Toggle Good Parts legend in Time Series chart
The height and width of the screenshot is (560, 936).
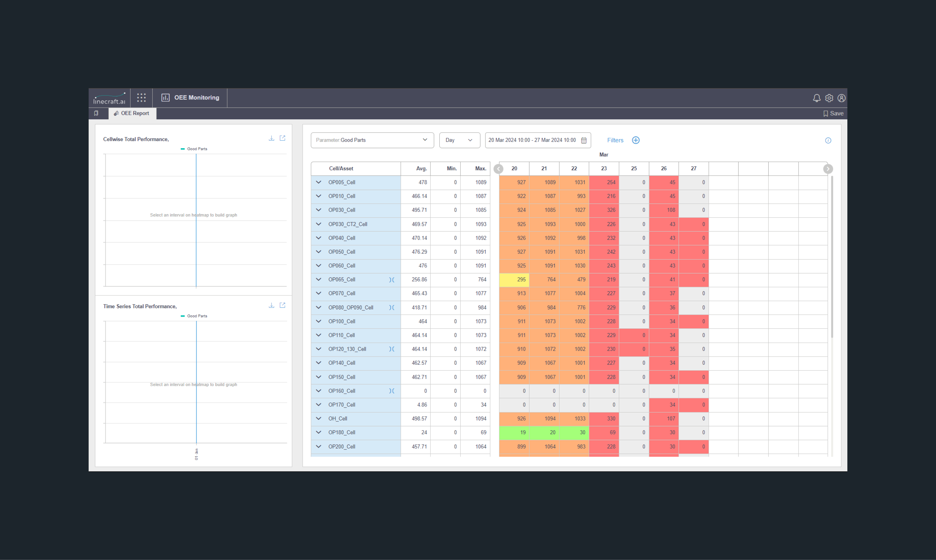(x=194, y=316)
